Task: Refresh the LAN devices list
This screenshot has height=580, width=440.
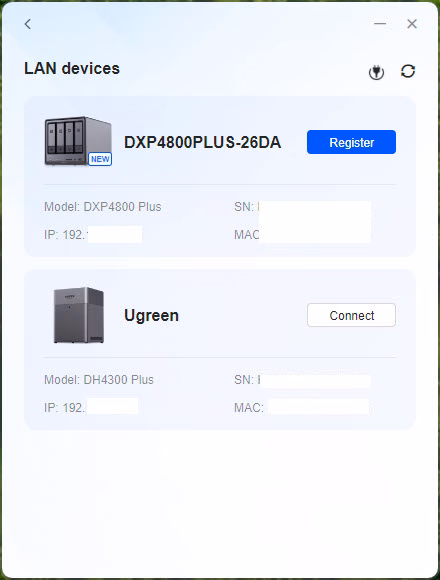Action: 408,71
